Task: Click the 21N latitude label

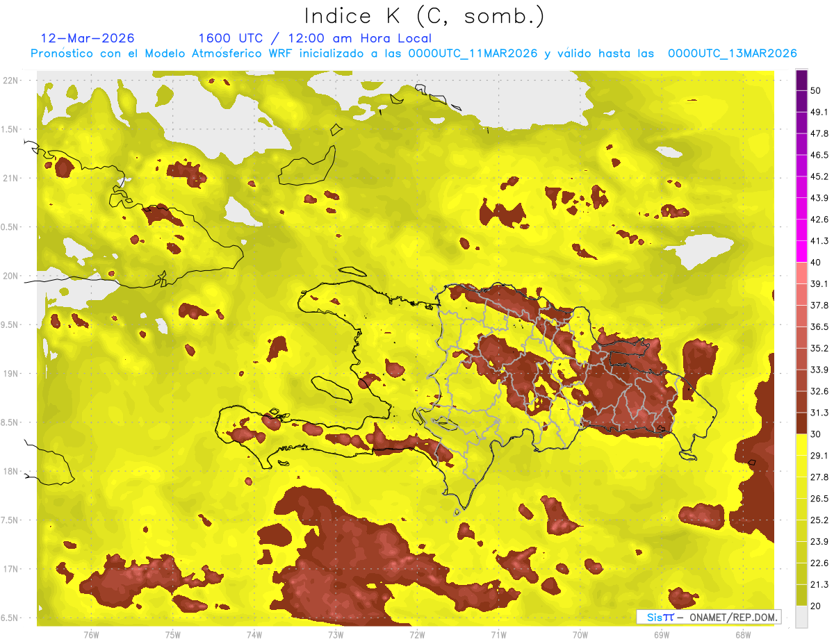Action: pyautogui.click(x=11, y=178)
